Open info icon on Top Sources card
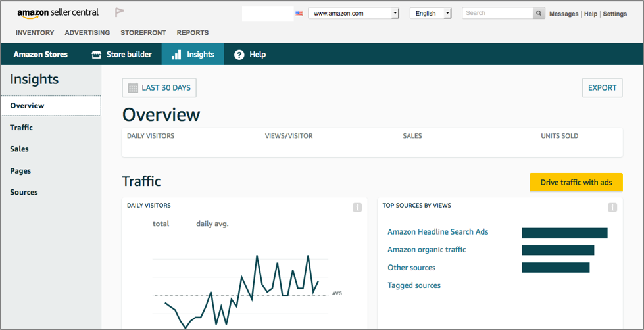The image size is (644, 330). pos(612,208)
